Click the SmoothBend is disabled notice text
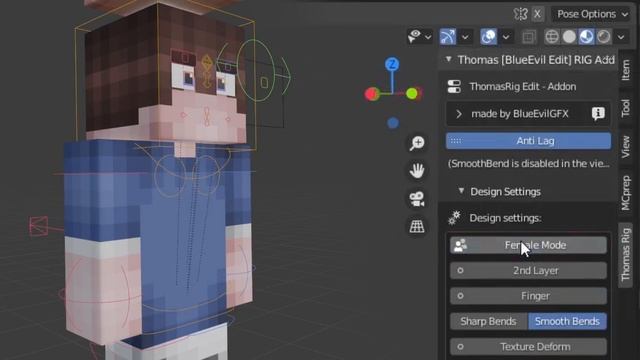 tap(529, 164)
